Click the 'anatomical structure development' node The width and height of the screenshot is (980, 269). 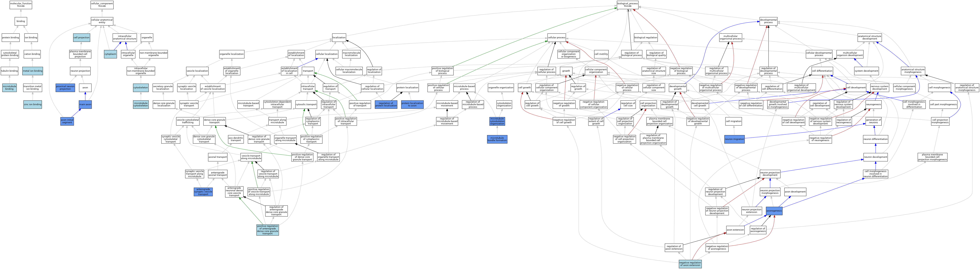(x=870, y=38)
